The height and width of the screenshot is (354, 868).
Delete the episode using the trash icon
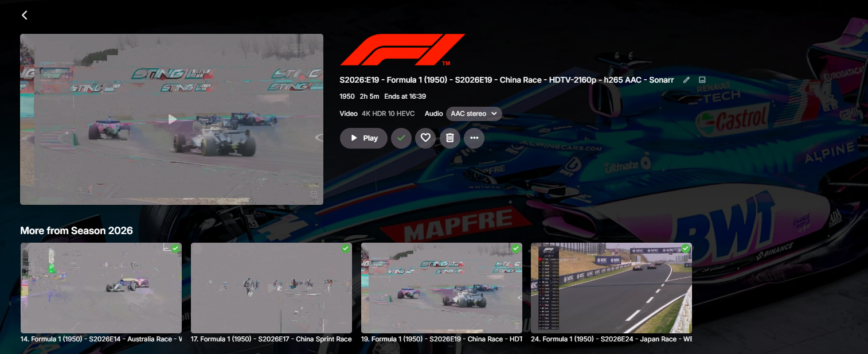pyautogui.click(x=450, y=138)
